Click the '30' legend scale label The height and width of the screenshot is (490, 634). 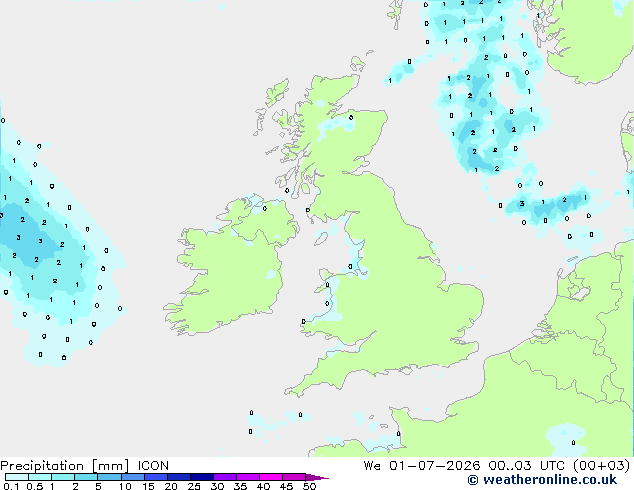tap(217, 486)
